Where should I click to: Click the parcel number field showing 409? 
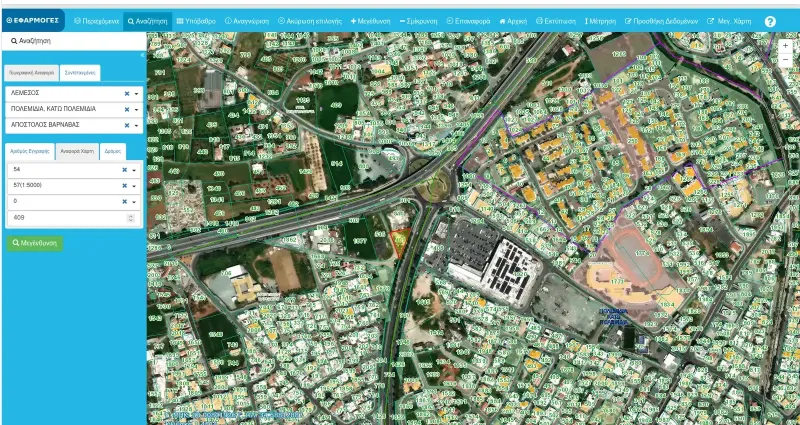73,218
